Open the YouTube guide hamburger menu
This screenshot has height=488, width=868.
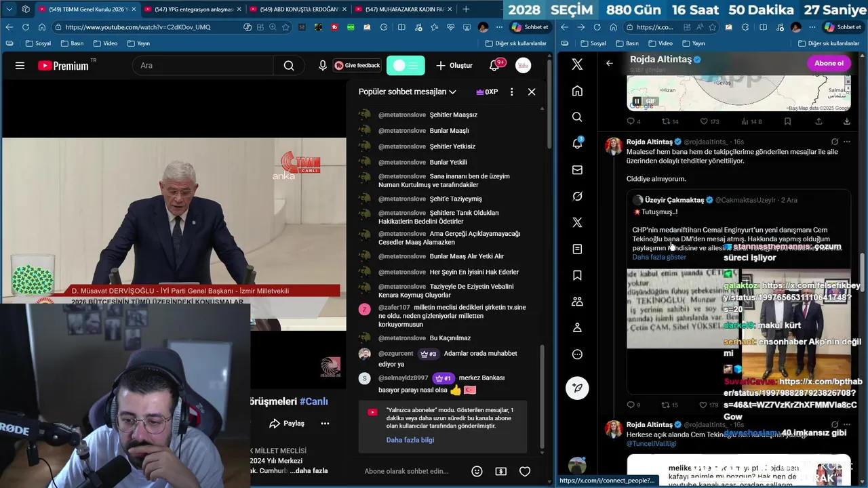point(20,66)
